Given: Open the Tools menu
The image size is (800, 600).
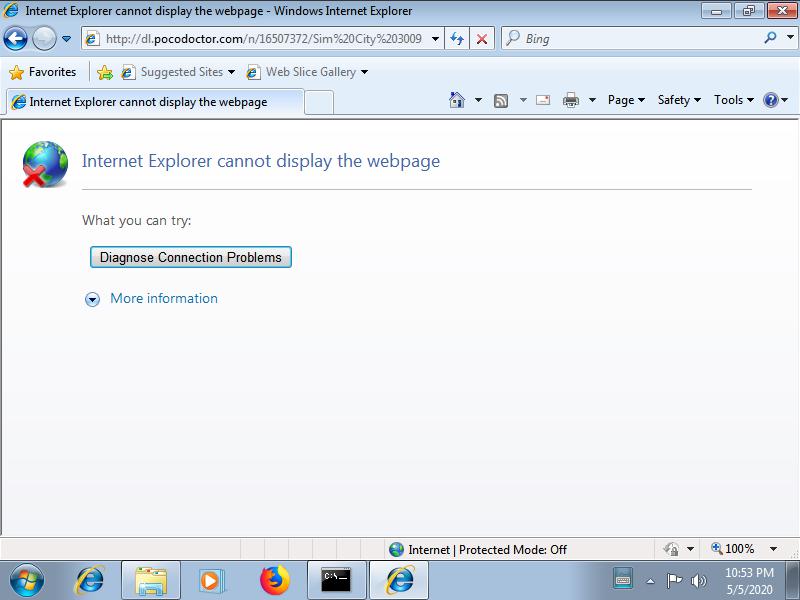Looking at the screenshot, I should [734, 100].
